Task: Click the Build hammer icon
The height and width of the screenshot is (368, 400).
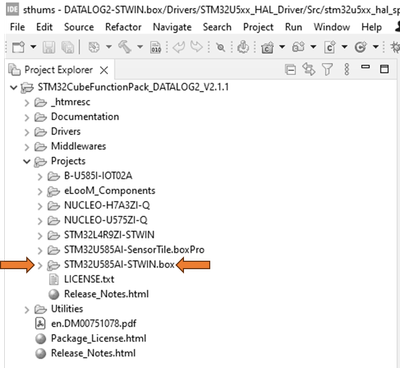Action: (x=125, y=47)
